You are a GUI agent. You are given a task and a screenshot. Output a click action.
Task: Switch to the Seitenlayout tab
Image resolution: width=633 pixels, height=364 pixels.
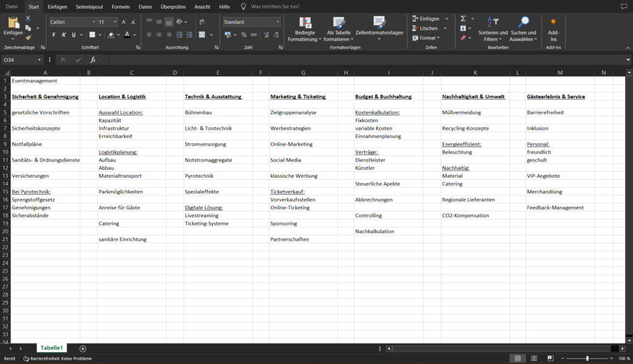(x=90, y=6)
